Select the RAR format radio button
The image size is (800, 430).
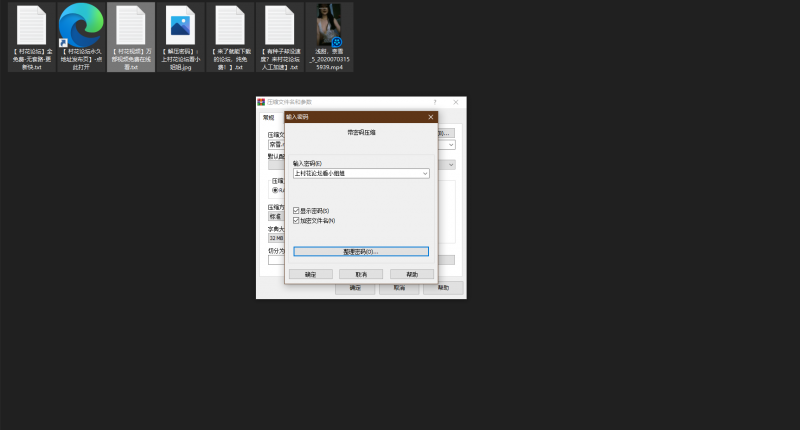[x=275, y=189]
